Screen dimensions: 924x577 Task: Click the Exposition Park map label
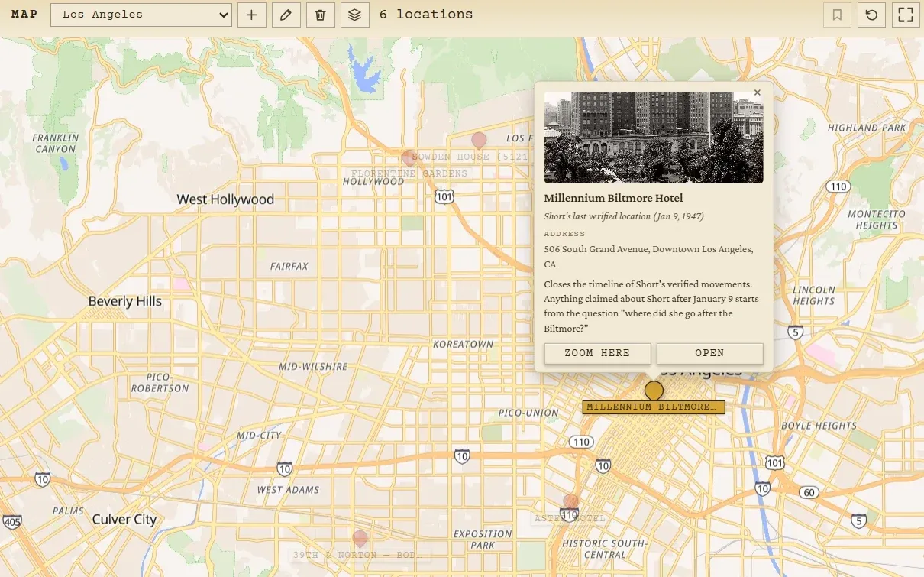click(x=483, y=540)
